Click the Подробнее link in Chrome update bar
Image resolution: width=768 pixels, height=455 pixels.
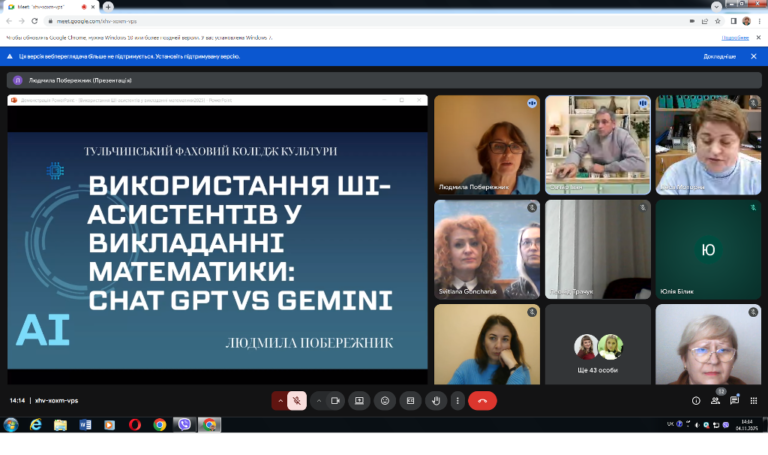(735, 38)
